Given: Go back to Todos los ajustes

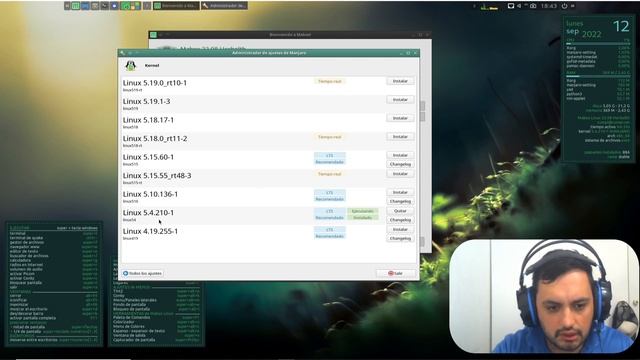Looking at the screenshot, I should pyautogui.click(x=142, y=273).
